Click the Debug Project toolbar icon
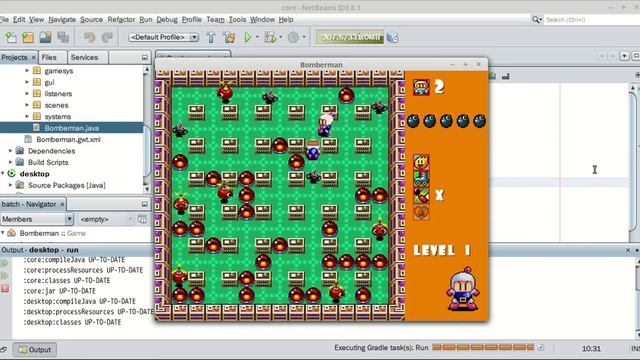Screen dimensions: 640x360 pos(270,38)
